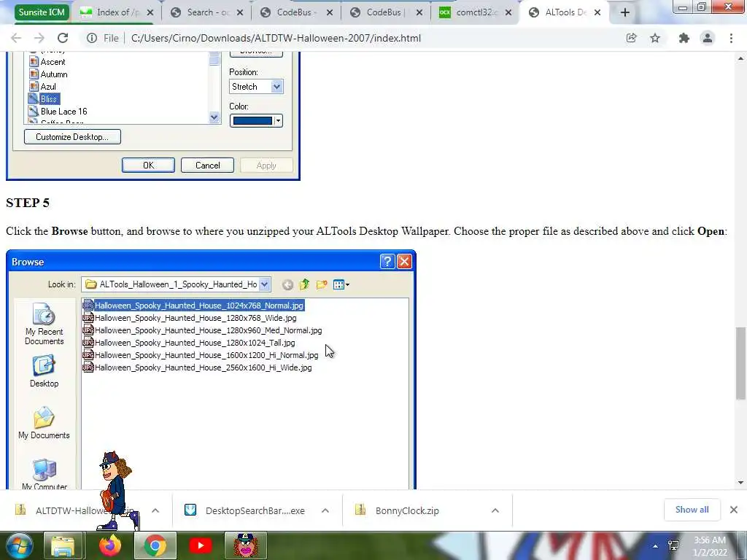
Task: Switch to the Index of tab
Action: pyautogui.click(x=116, y=12)
